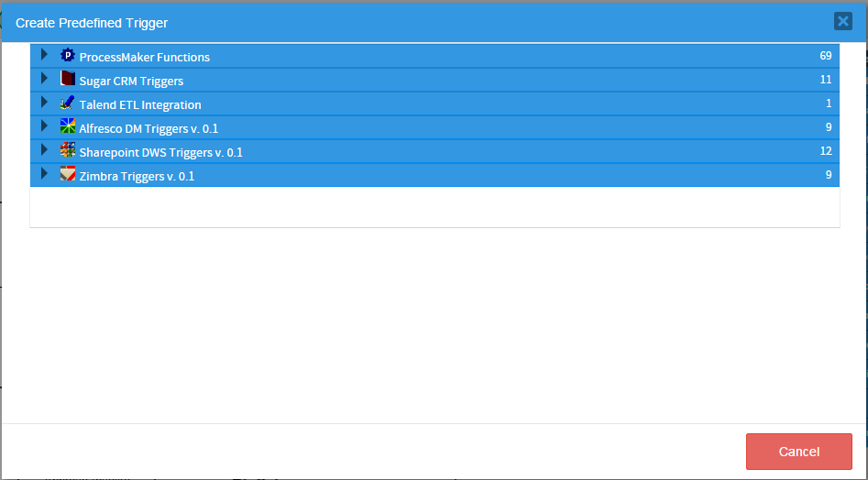Viewport: 868px width, 480px height.
Task: Expand the ProcessMaker Functions group arrow
Action: [44, 55]
